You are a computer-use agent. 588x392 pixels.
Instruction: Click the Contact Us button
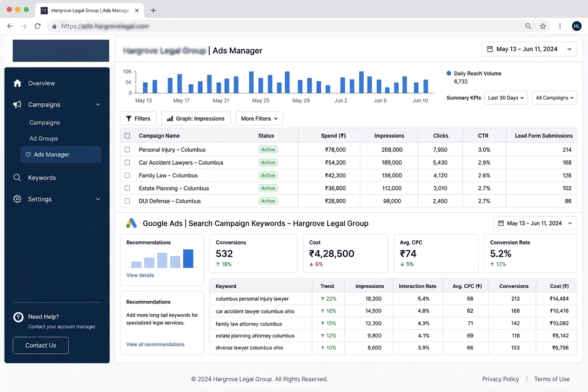pos(40,345)
